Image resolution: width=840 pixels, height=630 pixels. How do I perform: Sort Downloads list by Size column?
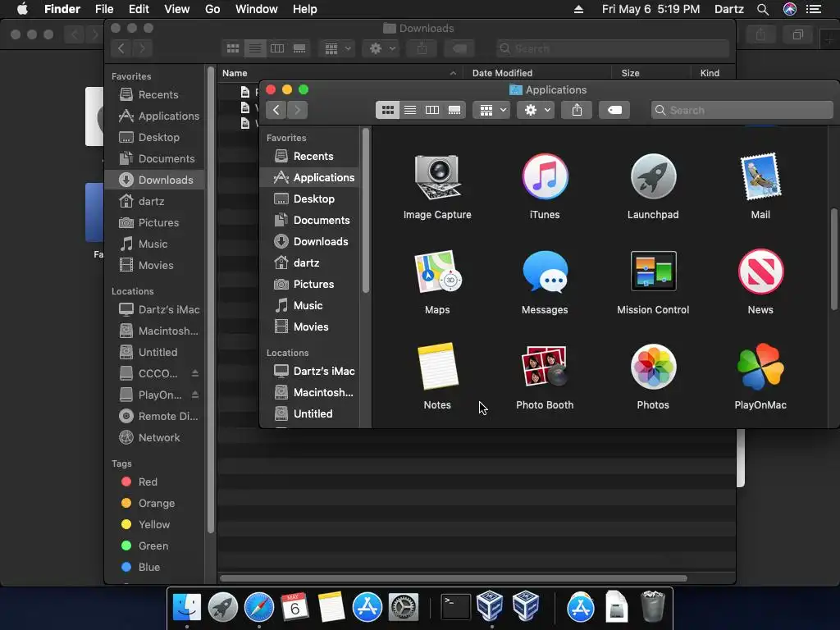651,73
